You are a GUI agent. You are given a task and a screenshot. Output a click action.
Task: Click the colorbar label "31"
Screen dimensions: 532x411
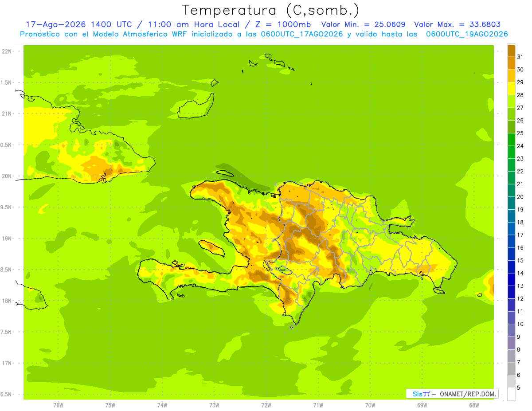[520, 57]
